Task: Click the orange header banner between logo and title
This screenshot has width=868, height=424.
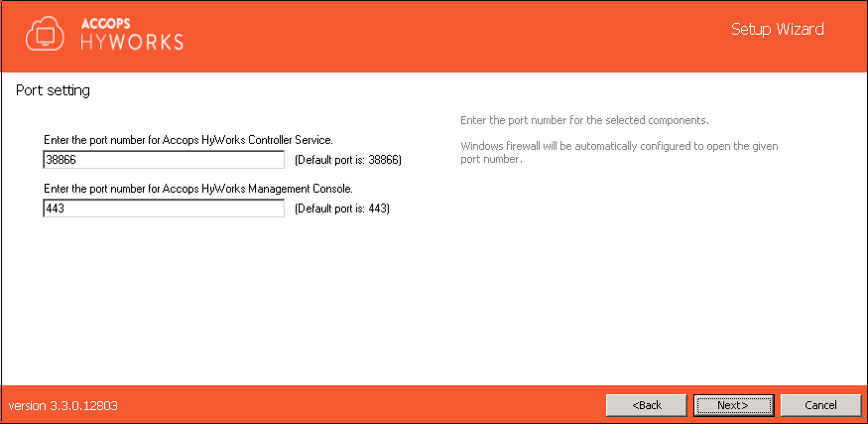Action: (x=454, y=36)
